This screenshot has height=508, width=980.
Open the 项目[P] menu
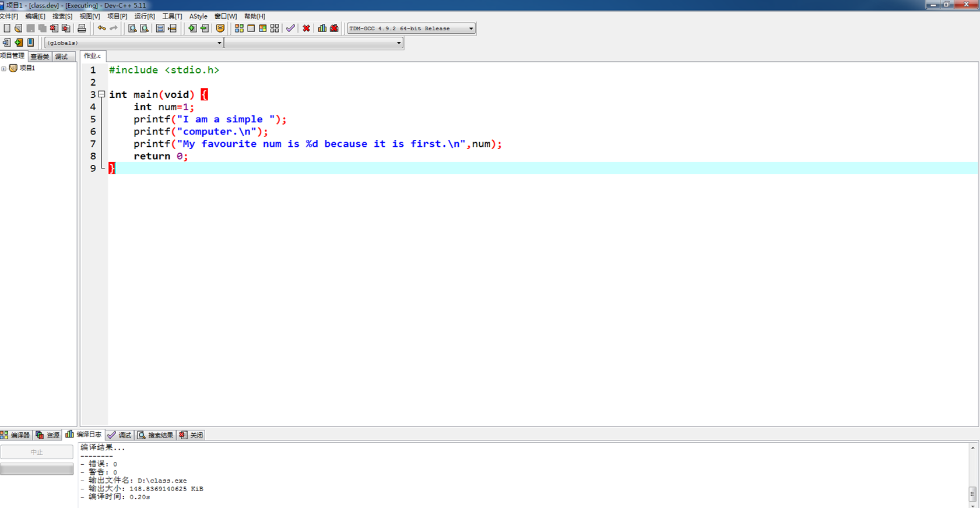pos(117,16)
